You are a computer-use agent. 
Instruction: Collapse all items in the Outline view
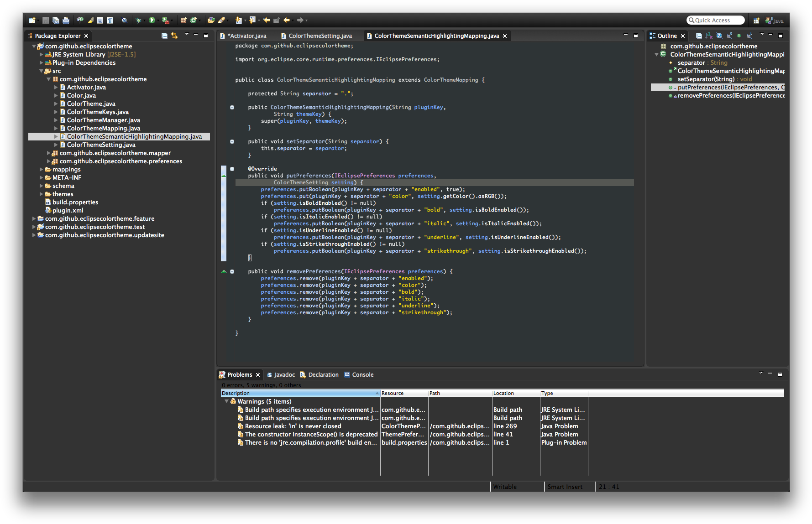tap(699, 36)
